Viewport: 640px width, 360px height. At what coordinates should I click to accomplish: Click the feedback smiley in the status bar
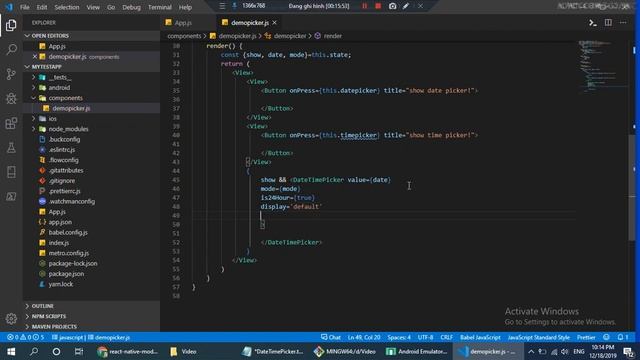click(x=606, y=337)
